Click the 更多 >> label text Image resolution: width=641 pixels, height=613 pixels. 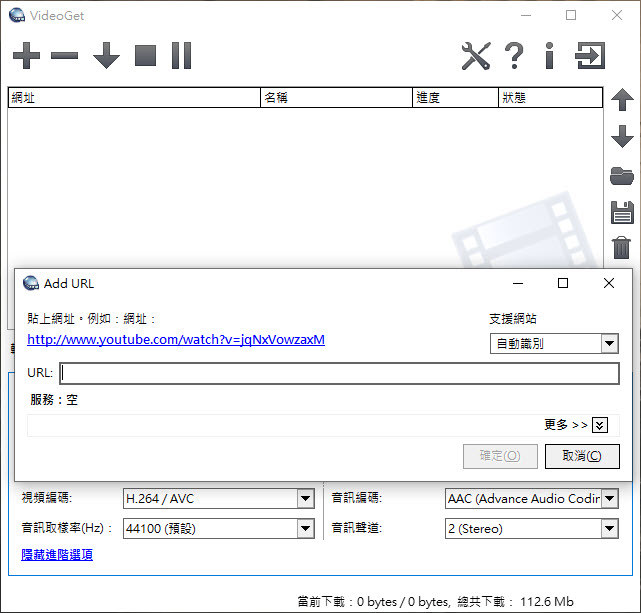click(566, 425)
